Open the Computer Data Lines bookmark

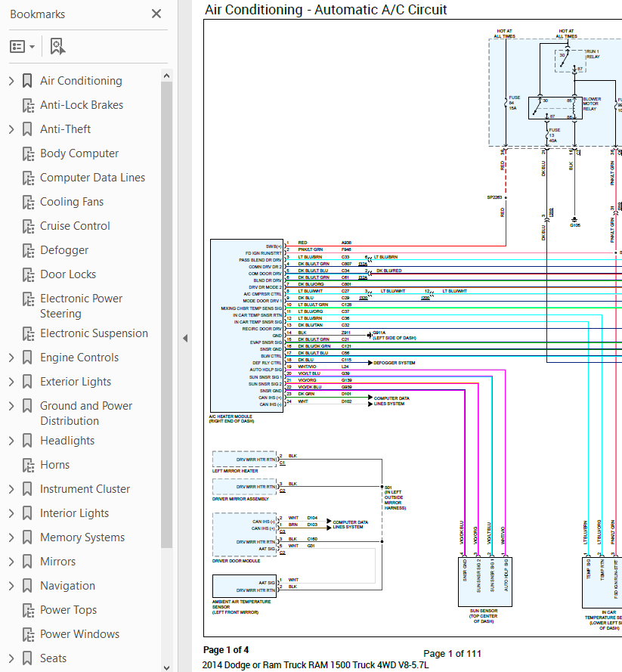[x=92, y=177]
